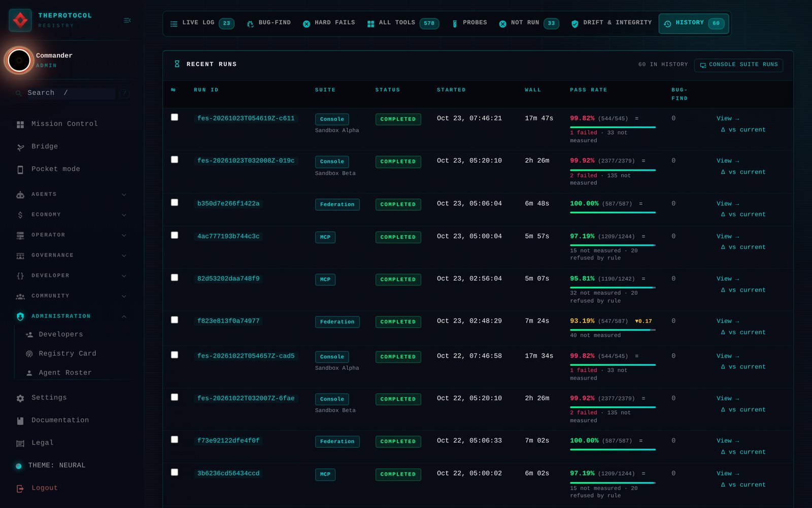Check the box for run f823e813f0a74977
This screenshot has height=508, width=812.
(175, 320)
